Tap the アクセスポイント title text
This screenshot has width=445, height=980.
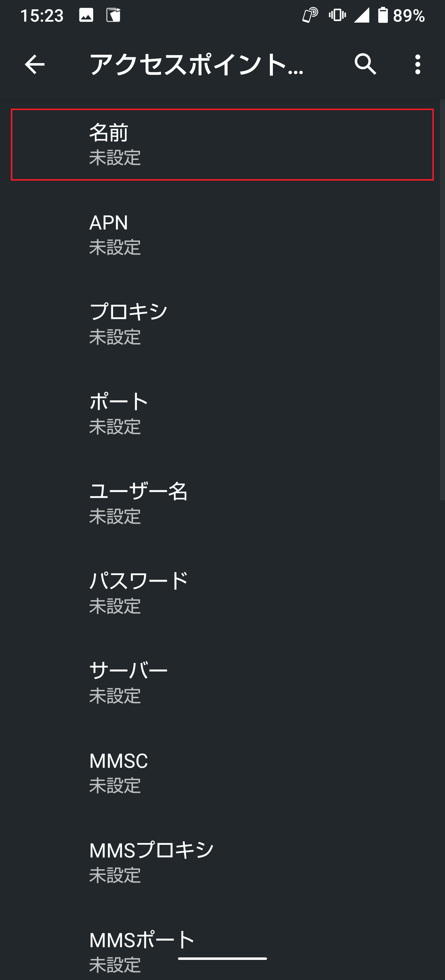[196, 65]
